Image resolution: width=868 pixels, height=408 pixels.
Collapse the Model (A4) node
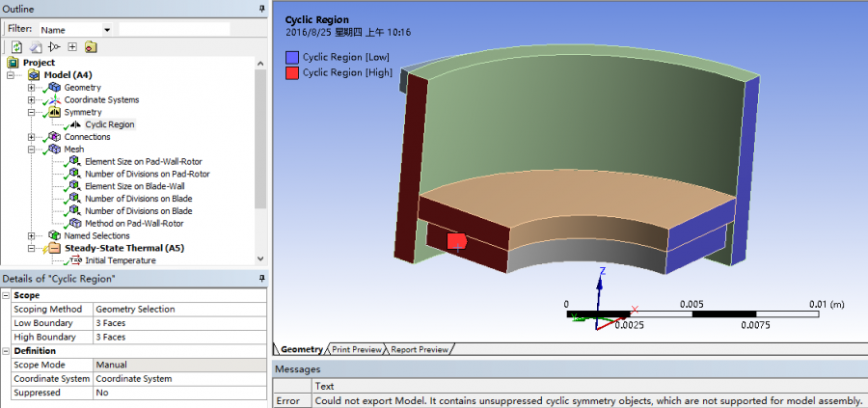pyautogui.click(x=11, y=75)
